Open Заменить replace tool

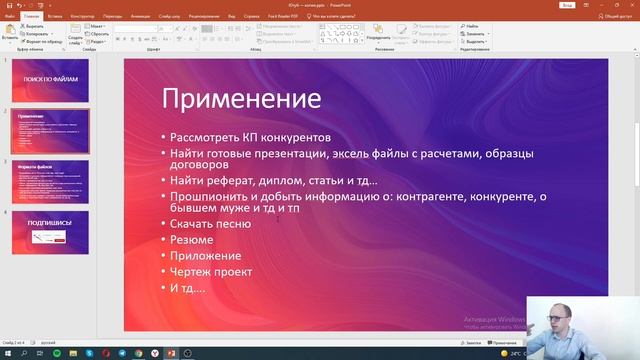[x=475, y=34]
